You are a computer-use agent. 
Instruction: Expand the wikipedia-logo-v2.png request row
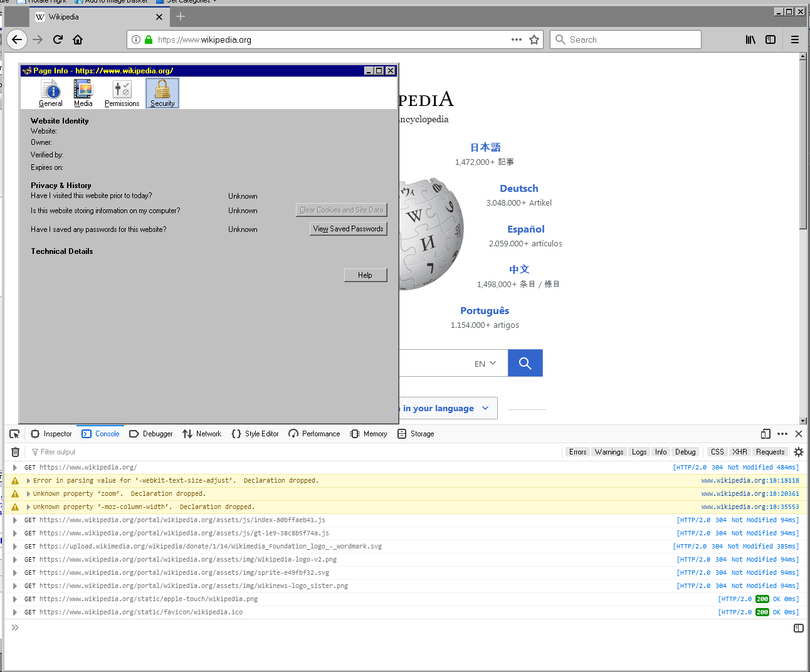[15, 560]
